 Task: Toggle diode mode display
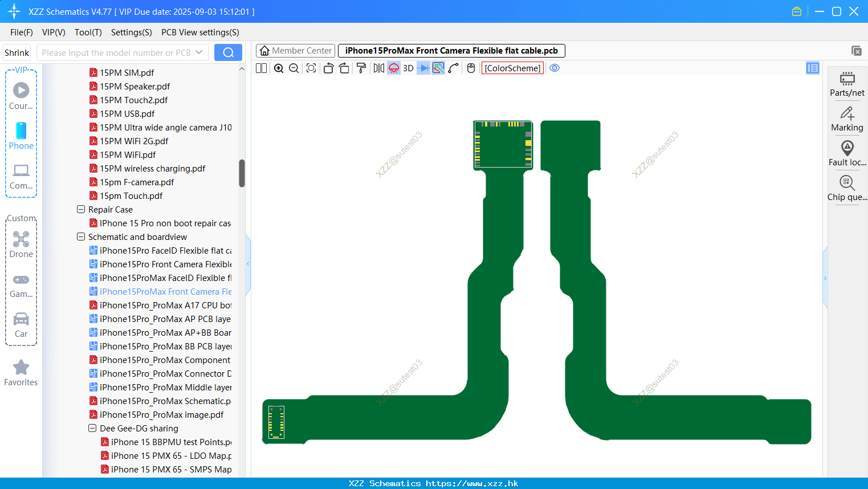pos(423,68)
